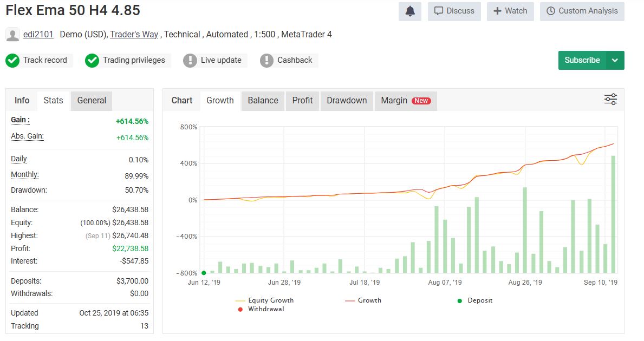This screenshot has width=644, height=341.
Task: Click the Cashback status icon
Action: (266, 60)
